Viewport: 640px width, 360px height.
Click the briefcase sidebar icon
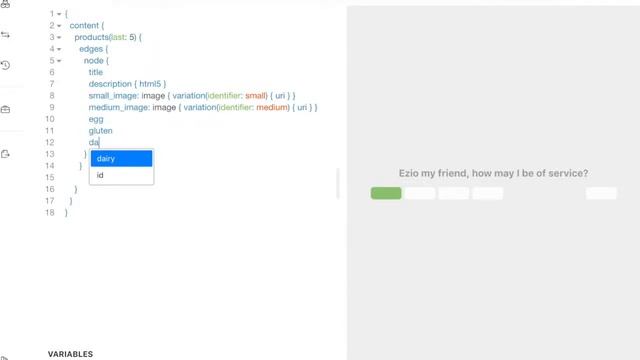[x=5, y=109]
